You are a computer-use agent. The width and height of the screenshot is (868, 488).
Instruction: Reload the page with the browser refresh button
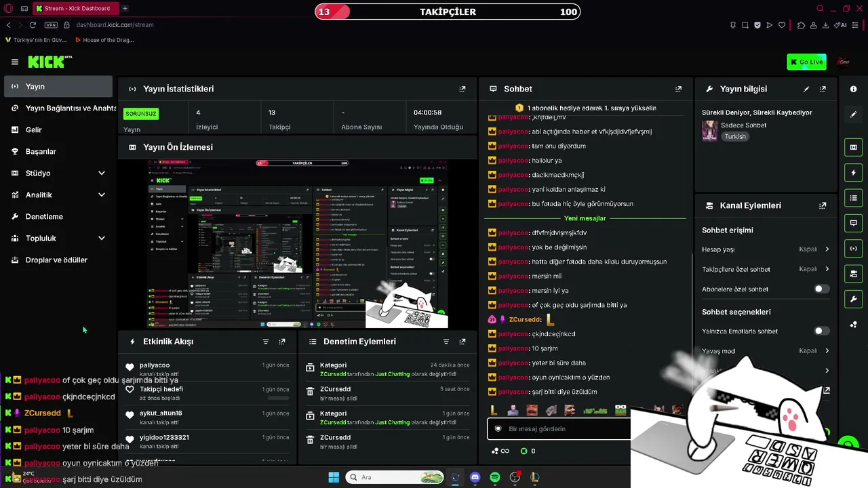tap(32, 25)
